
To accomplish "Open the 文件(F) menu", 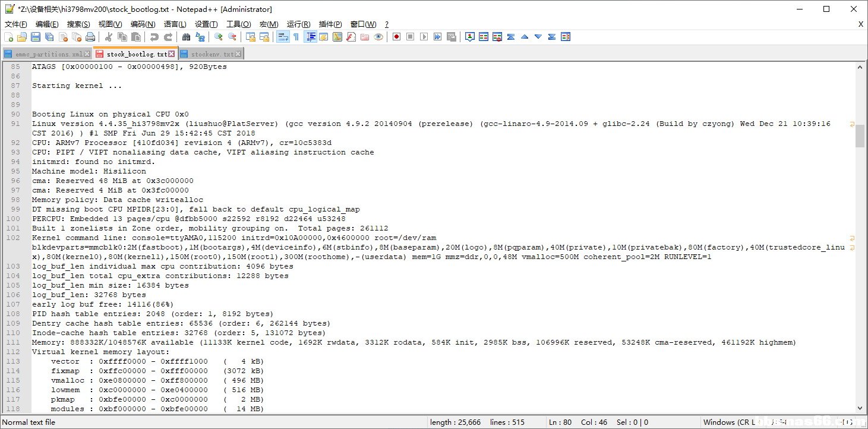I will [x=16, y=24].
